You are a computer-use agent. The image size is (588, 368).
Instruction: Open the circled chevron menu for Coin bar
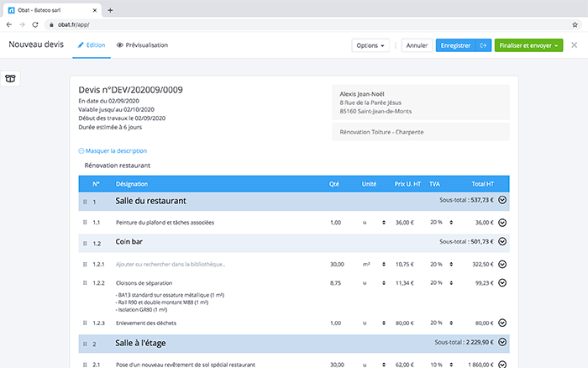502,241
